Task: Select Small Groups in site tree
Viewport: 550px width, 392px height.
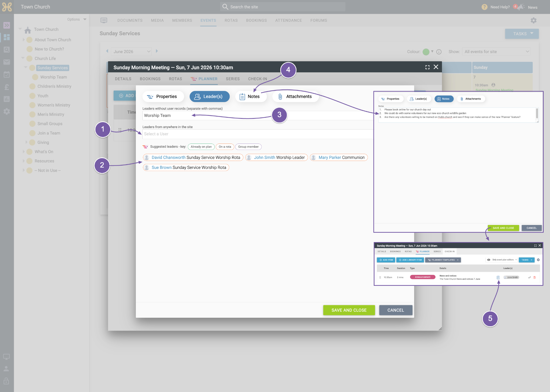Action: (50, 124)
